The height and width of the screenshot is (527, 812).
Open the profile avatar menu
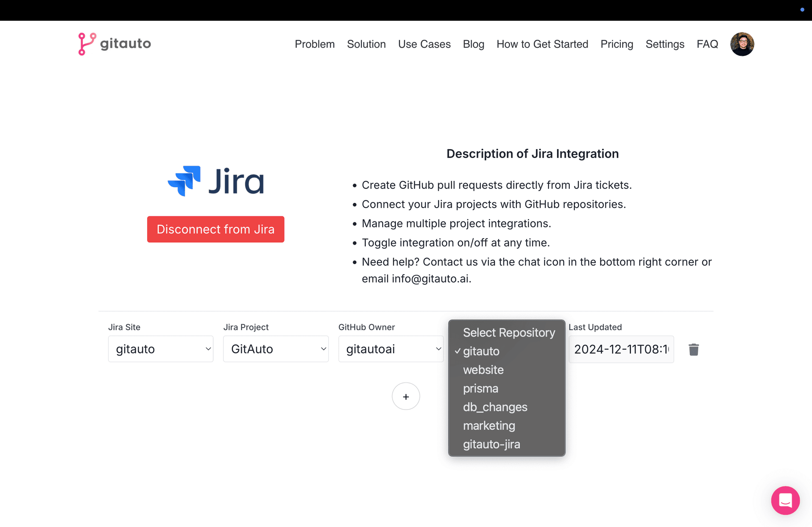click(x=742, y=44)
